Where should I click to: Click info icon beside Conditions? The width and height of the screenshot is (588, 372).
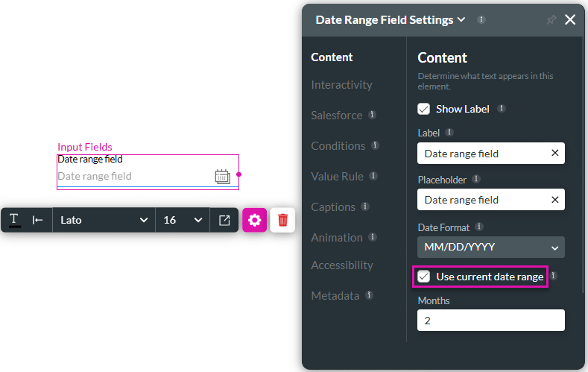tap(375, 145)
